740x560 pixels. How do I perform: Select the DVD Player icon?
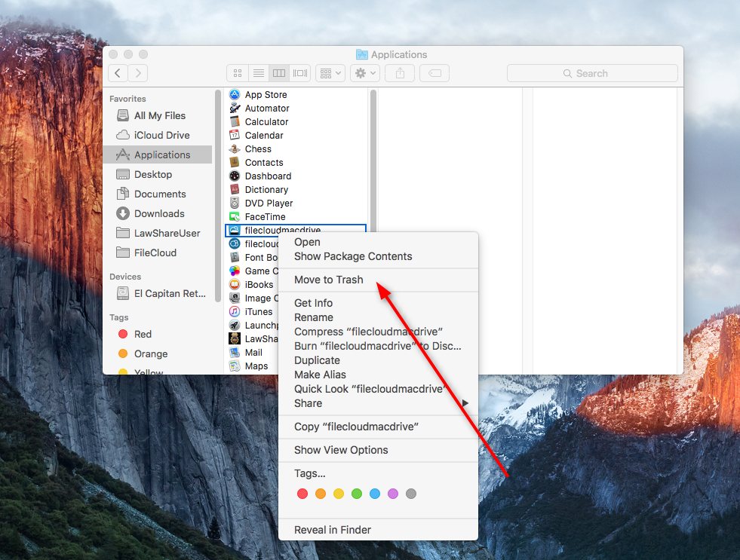235,203
